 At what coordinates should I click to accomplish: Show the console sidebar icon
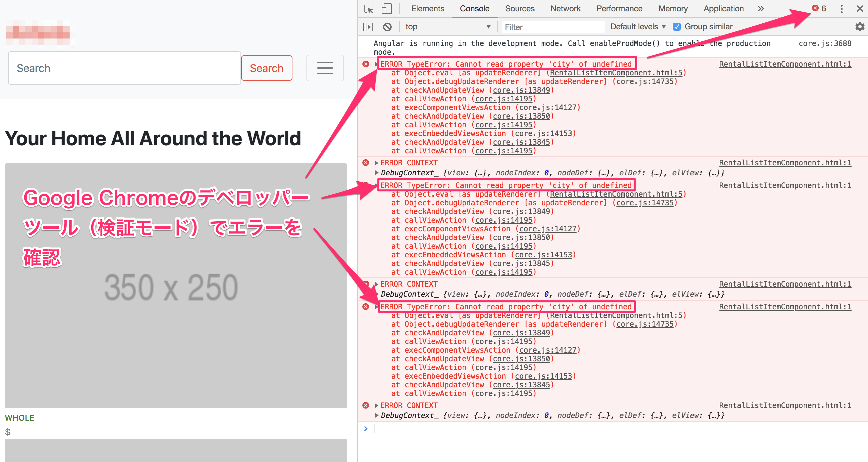tap(368, 27)
